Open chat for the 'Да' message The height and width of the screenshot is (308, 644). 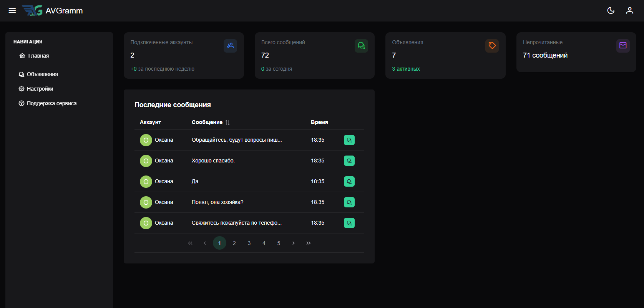tap(349, 182)
